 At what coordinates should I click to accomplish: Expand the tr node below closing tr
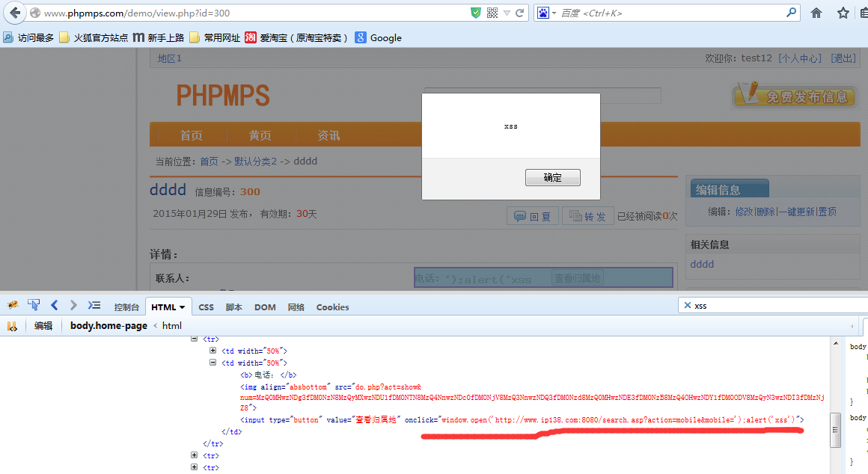[x=195, y=455]
